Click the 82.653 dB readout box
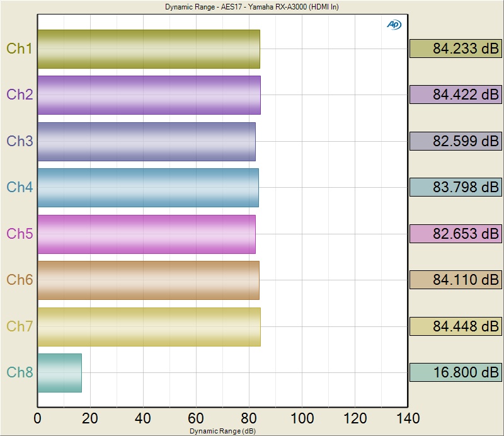The width and height of the screenshot is (504, 436). click(x=455, y=234)
